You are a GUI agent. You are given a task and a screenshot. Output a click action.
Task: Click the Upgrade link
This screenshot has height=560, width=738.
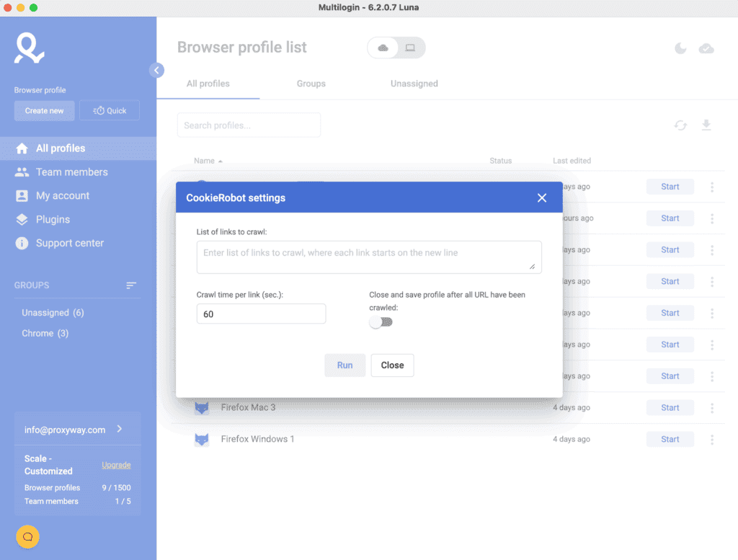pyautogui.click(x=116, y=465)
